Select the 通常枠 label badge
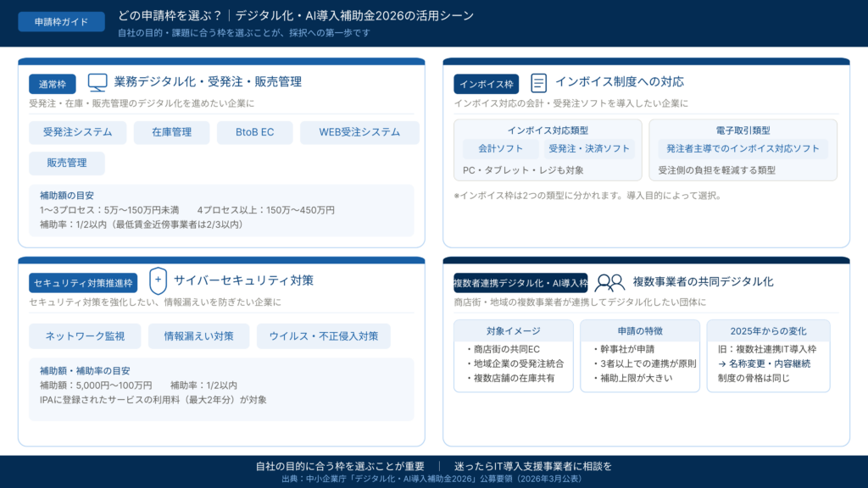This screenshot has width=868, height=488. pos(53,84)
